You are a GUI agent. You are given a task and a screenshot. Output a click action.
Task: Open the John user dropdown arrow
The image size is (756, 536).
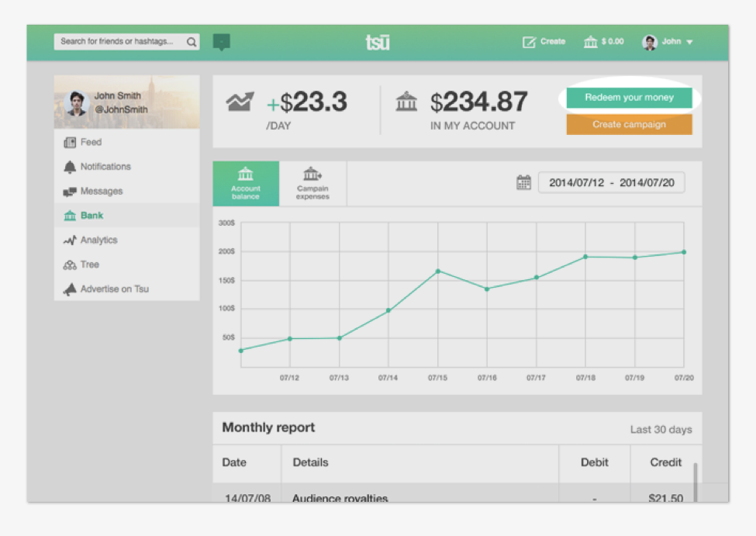pos(689,42)
